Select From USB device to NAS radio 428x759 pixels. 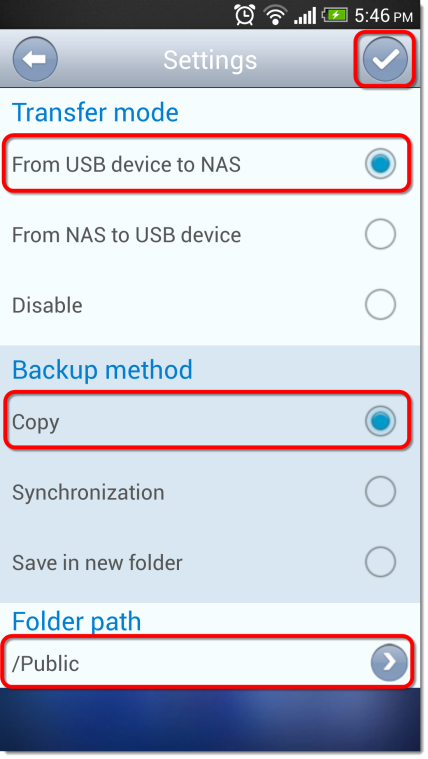click(380, 164)
